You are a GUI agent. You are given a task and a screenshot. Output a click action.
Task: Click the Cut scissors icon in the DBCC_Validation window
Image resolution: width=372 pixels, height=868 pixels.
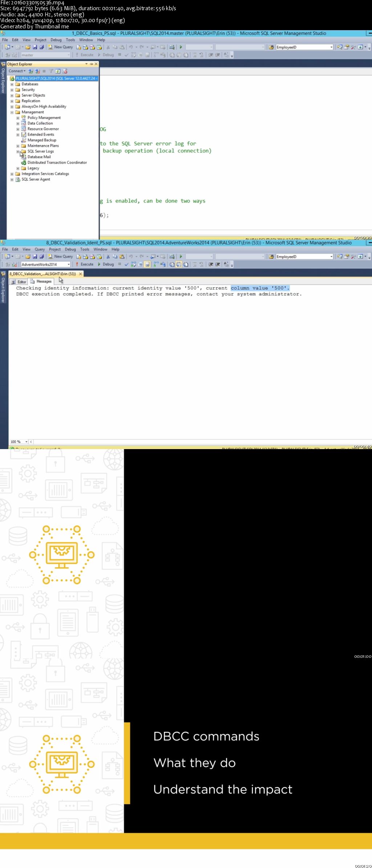[108, 257]
